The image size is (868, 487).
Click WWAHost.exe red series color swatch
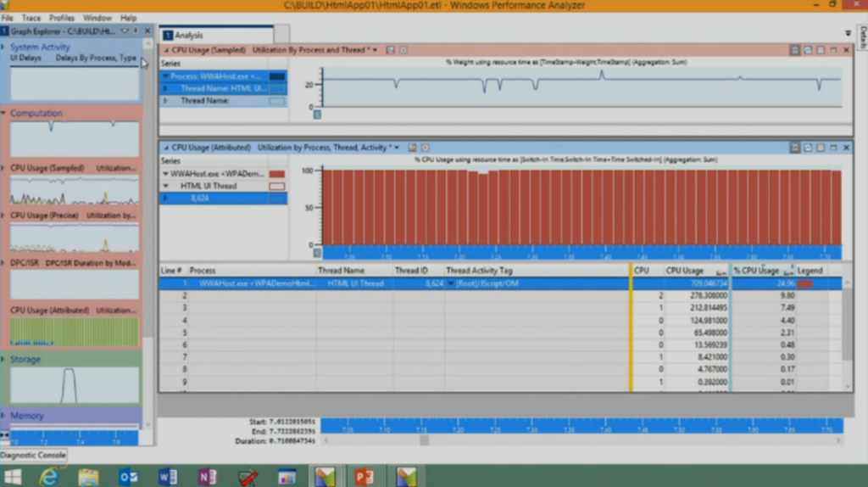277,174
